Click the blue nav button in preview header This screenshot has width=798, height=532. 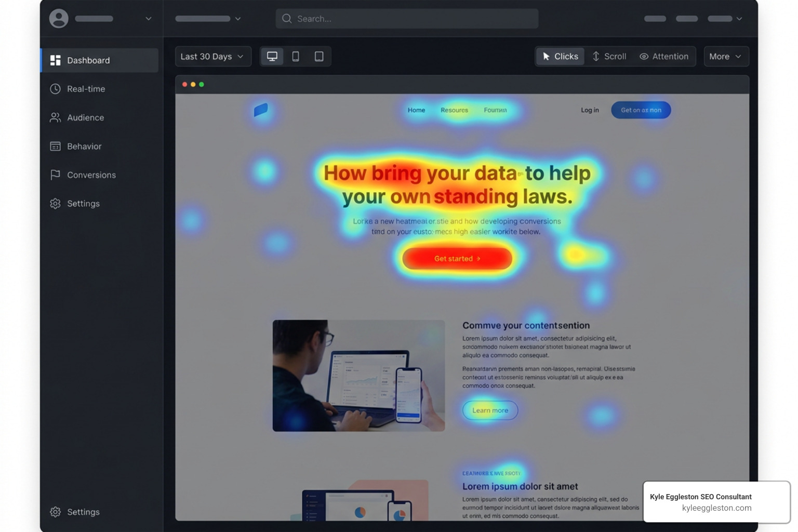641,110
